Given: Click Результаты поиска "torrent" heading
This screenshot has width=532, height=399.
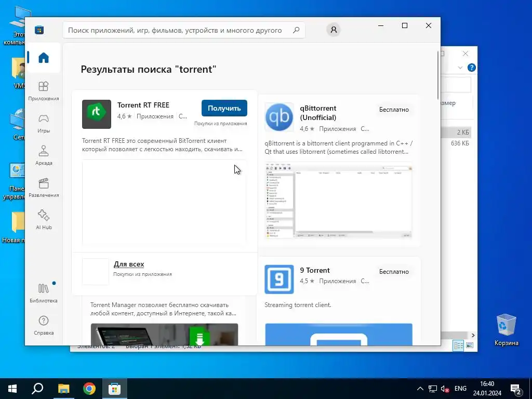Looking at the screenshot, I should click(149, 69).
